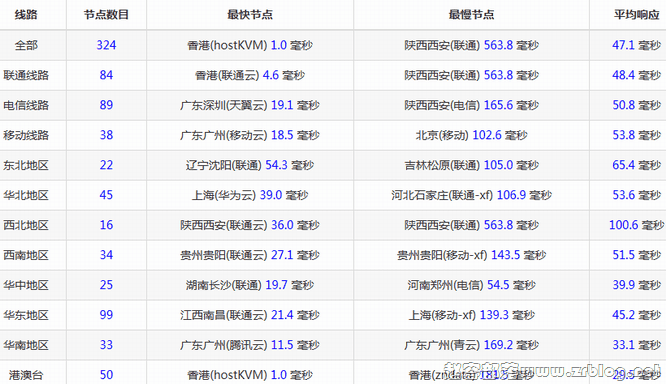Click 广东广州(腾讯云) 11.5 毫秒 cell
This screenshot has width=666, height=384.
[x=250, y=344]
